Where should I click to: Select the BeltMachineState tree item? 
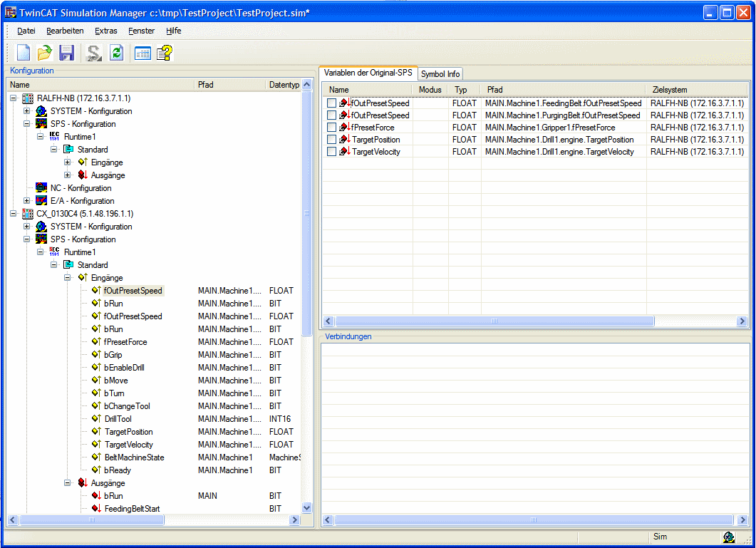click(x=134, y=457)
